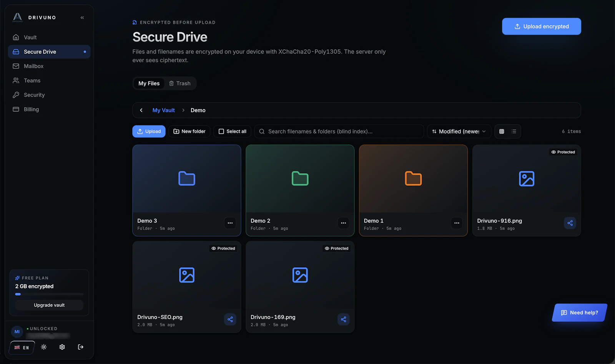Share Drivuno-SEO.png file
The image size is (615, 364).
pos(230,319)
